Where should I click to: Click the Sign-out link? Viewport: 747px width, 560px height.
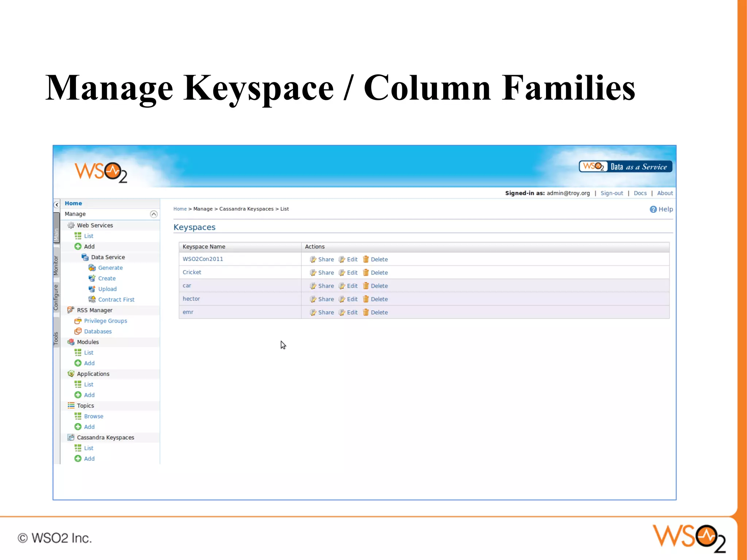(x=612, y=193)
